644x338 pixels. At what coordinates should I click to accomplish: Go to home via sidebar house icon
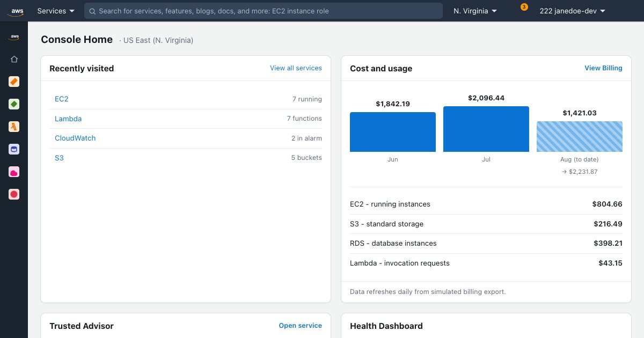14,59
